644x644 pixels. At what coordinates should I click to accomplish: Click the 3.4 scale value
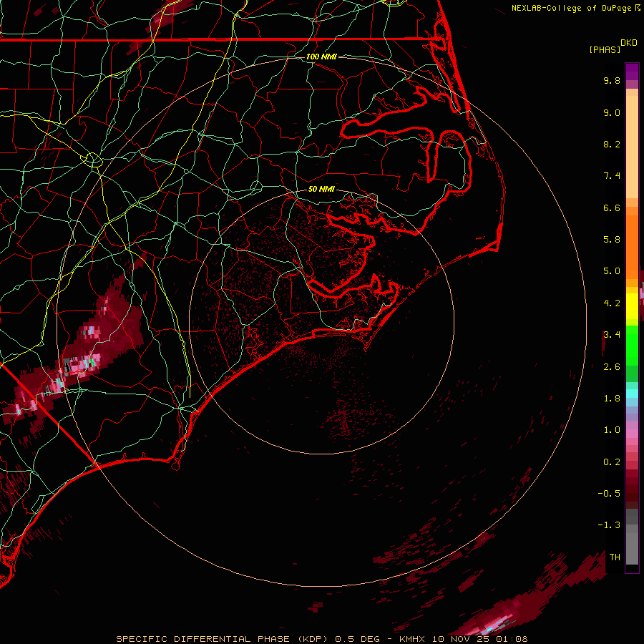pyautogui.click(x=612, y=335)
